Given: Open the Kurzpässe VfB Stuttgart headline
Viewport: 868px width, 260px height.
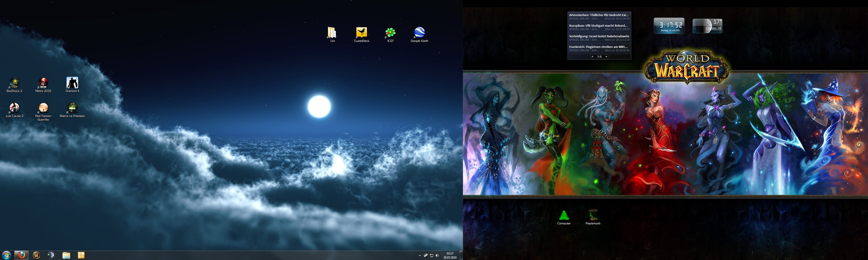Looking at the screenshot, I should point(598,26).
